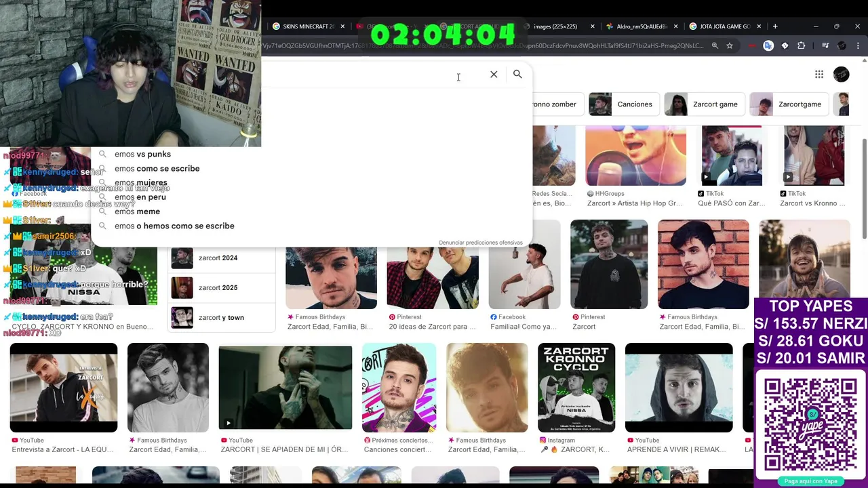
Task: Open HHGroups Zarcort Artista Hip Hop image
Action: pyautogui.click(x=635, y=155)
